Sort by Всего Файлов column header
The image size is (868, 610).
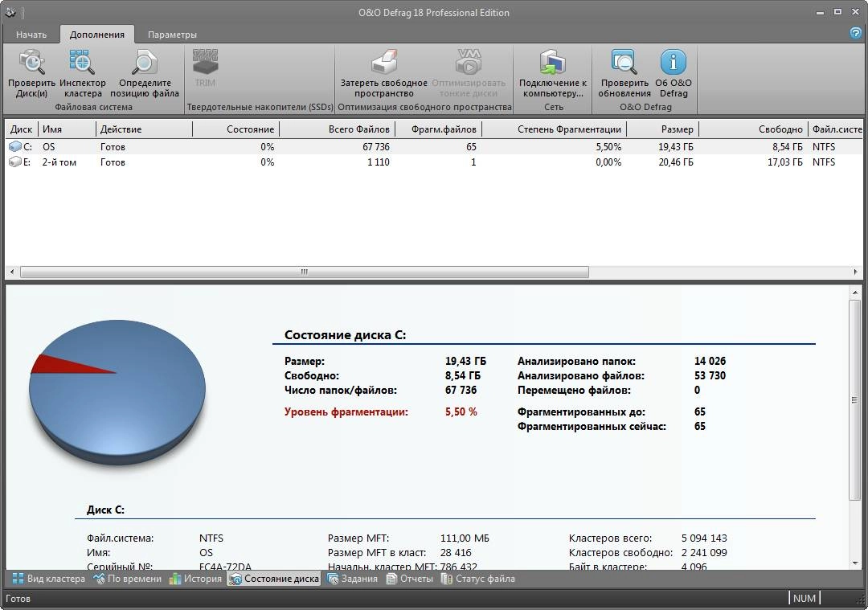(337, 129)
